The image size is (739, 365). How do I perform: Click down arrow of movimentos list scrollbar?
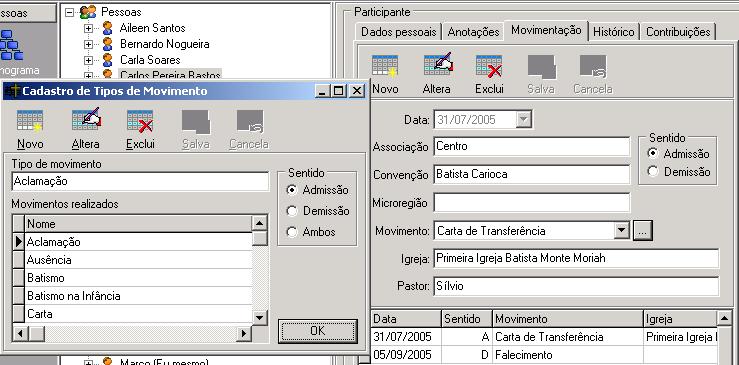coord(260,318)
